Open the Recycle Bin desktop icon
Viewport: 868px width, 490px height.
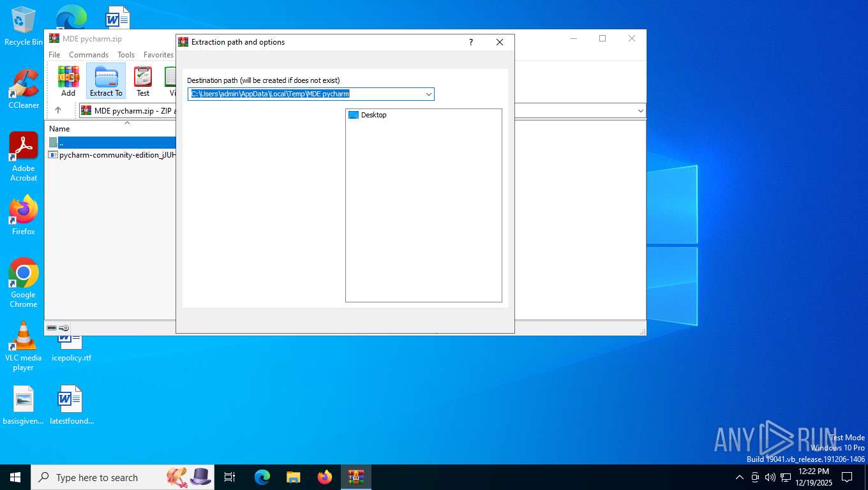point(24,26)
